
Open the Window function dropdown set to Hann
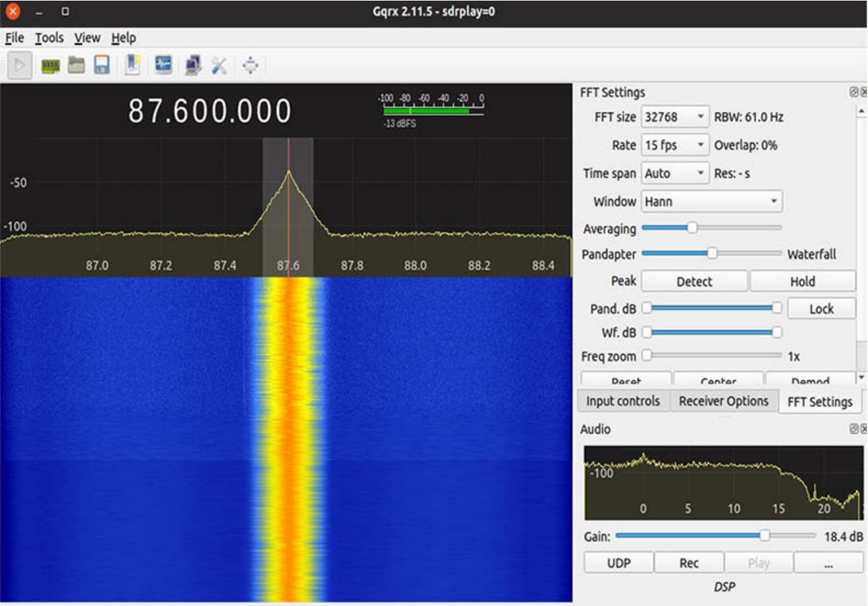[711, 201]
